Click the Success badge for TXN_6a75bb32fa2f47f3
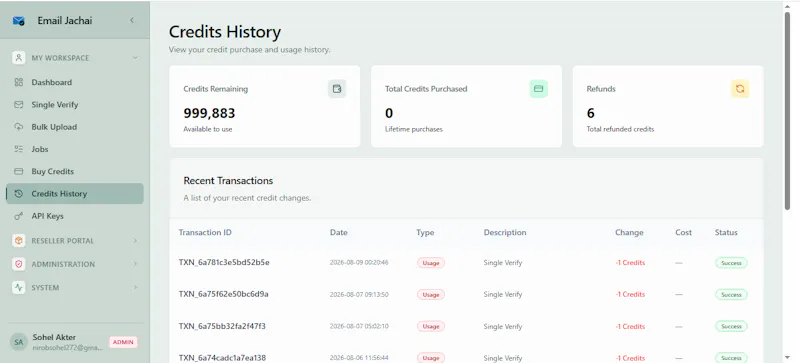 tap(731, 326)
